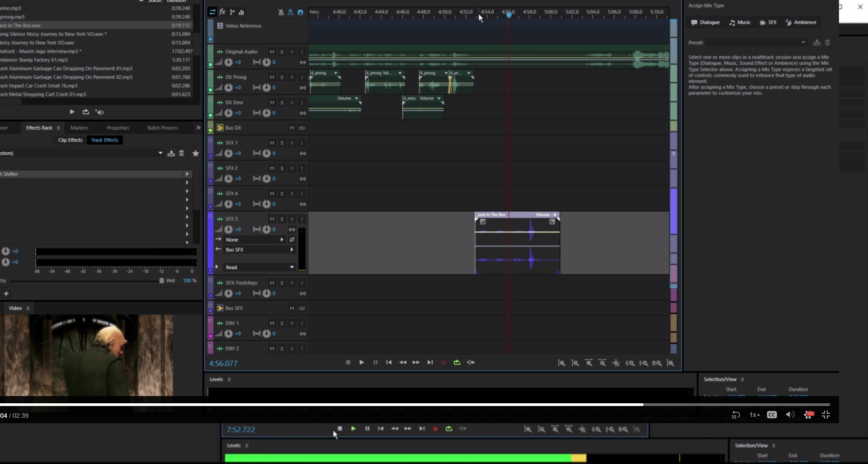Toggle global clip stretching icon
This screenshot has height=464, width=868.
(290, 12)
